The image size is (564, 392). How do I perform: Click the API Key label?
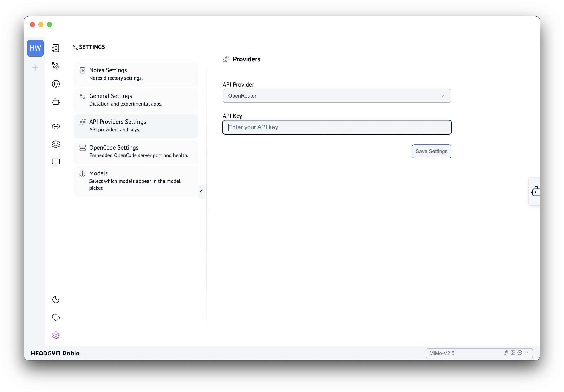(232, 116)
